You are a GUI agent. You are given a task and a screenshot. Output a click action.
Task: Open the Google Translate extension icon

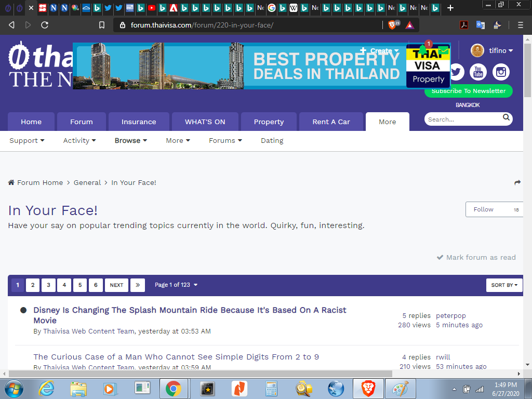481,25
